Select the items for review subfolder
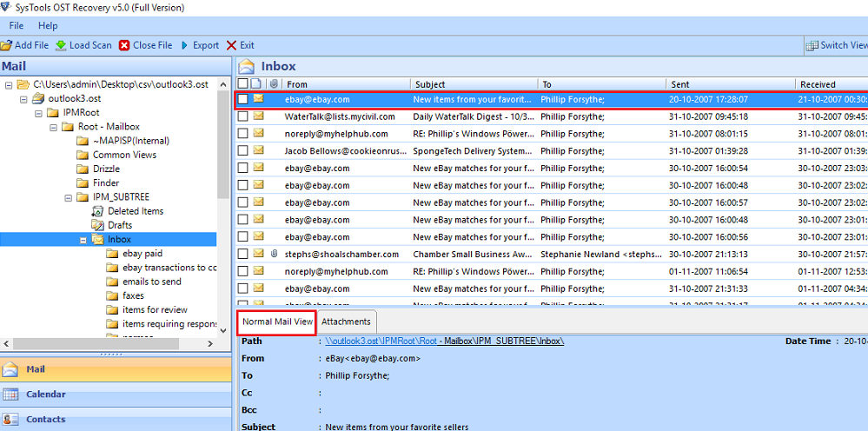Image resolution: width=868 pixels, height=431 pixels. 155,309
